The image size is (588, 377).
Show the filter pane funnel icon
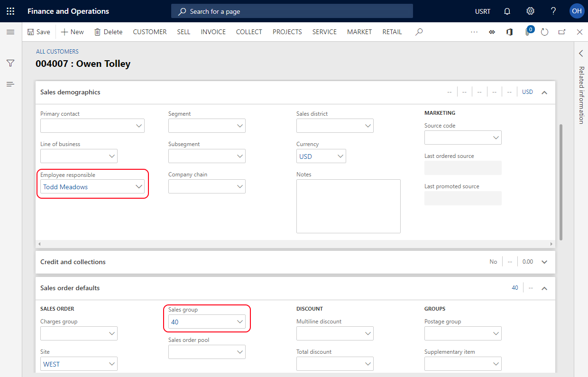10,63
